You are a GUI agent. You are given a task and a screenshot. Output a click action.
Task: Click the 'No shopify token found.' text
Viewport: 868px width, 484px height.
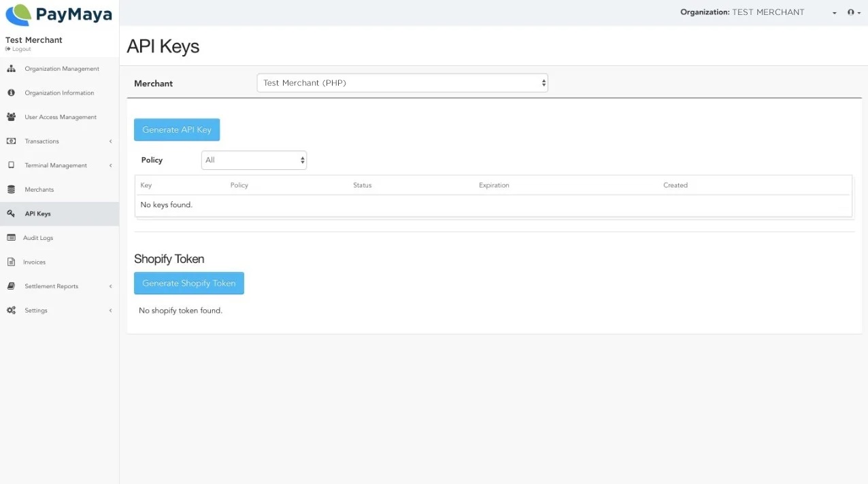(x=180, y=311)
